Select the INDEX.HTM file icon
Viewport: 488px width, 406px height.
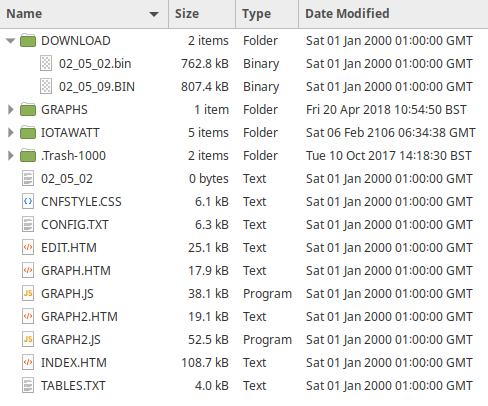point(28,363)
